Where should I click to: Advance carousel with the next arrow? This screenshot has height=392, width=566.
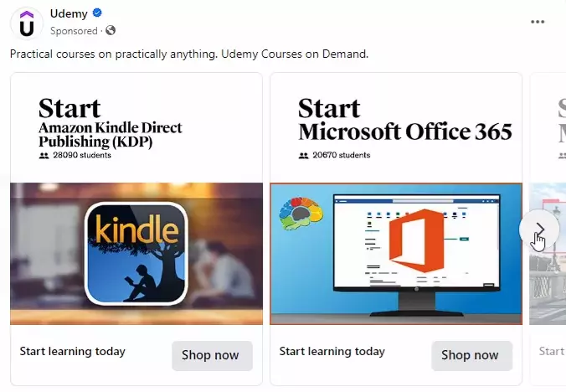pyautogui.click(x=539, y=229)
